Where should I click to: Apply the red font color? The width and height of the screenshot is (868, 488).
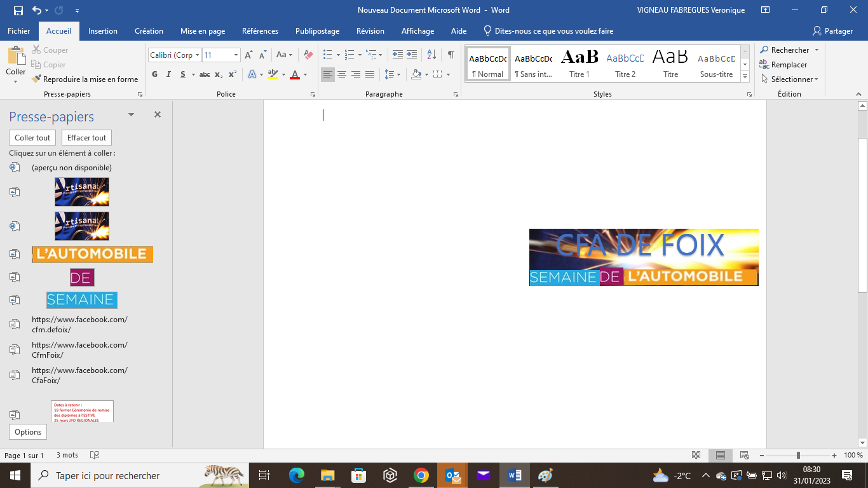point(294,74)
